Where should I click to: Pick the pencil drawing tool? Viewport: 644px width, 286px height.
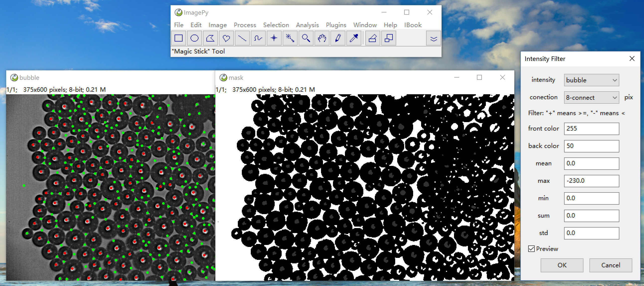[338, 38]
